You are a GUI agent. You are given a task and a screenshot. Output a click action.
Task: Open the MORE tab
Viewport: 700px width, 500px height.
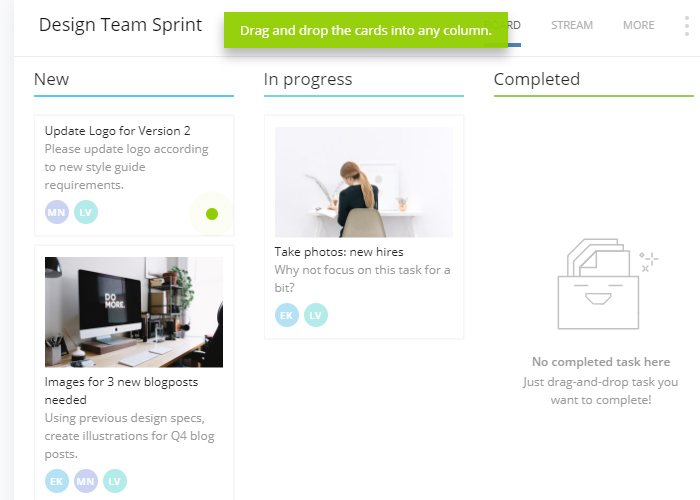(x=639, y=25)
